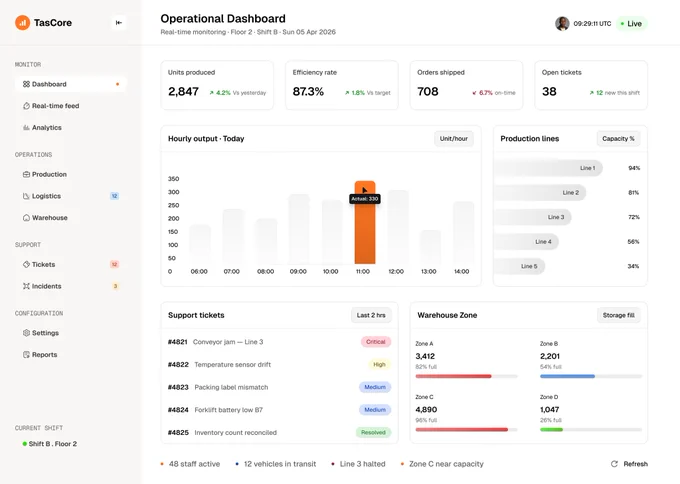Toggle the Live status indicator
680x484 pixels.
click(631, 23)
